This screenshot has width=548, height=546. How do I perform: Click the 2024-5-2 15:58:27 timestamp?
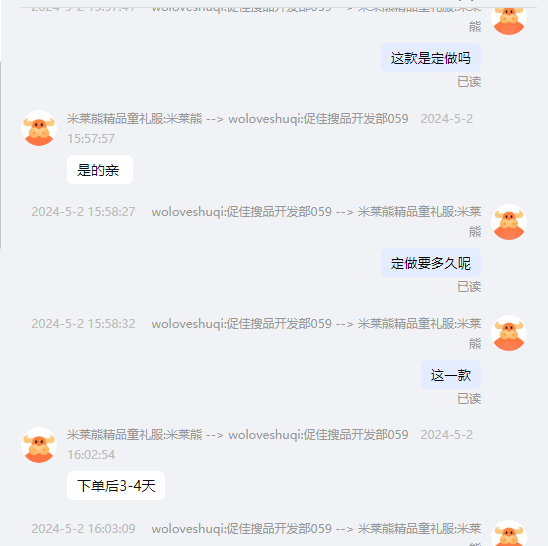click(83, 211)
